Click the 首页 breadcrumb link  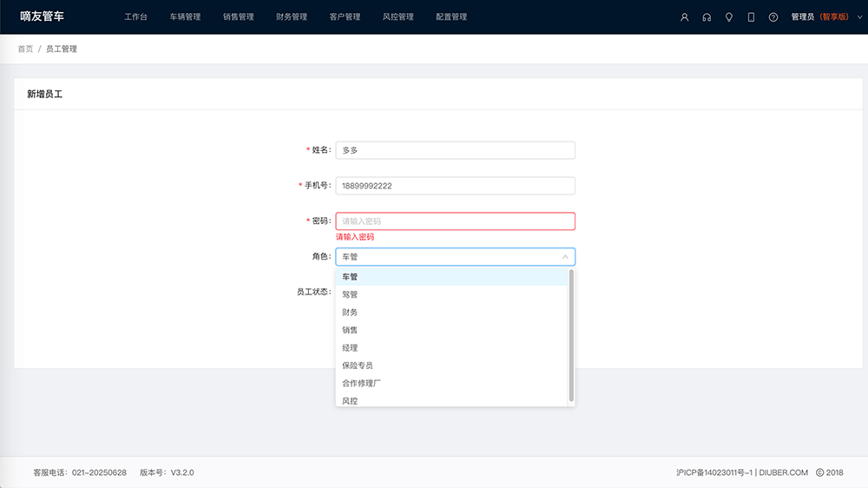(x=25, y=49)
